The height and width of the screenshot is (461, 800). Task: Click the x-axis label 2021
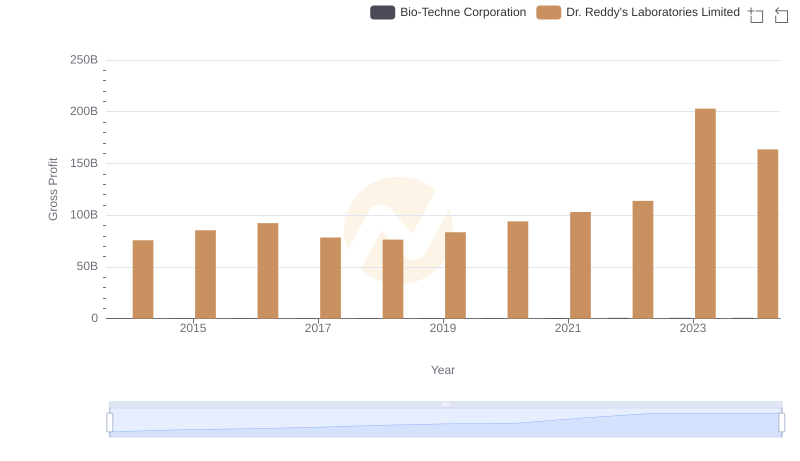[x=568, y=328]
